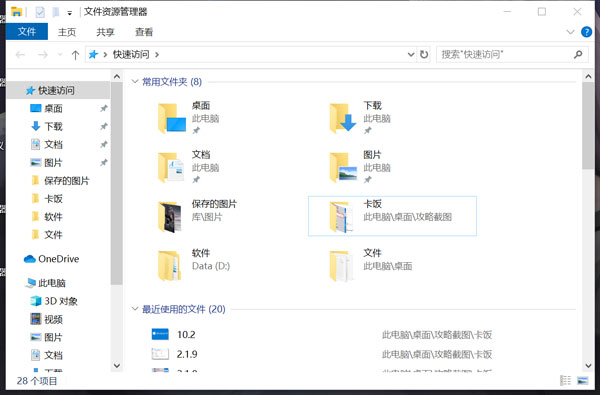Click the main pane scroll up arrow

tap(588, 77)
